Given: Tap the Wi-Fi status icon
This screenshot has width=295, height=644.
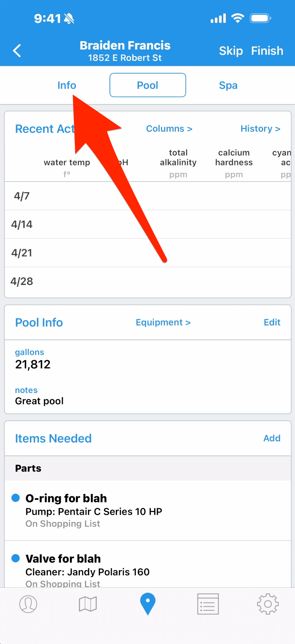Looking at the screenshot, I should (238, 18).
